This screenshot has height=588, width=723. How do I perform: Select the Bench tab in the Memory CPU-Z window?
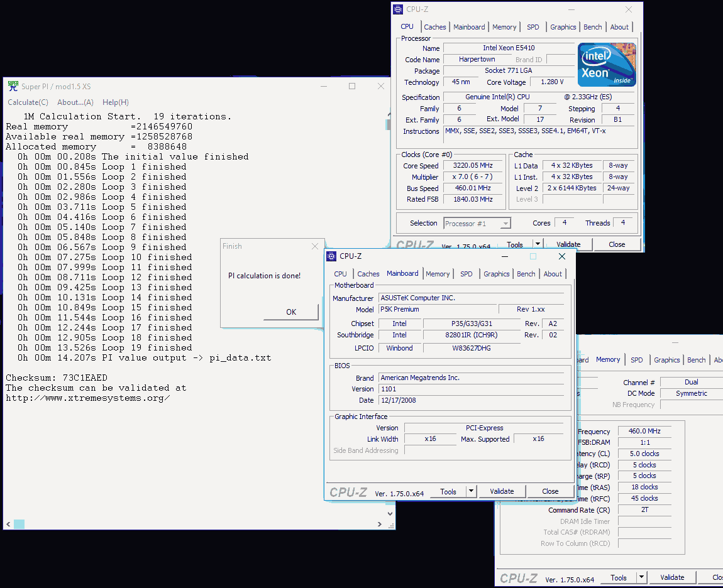pos(696,360)
